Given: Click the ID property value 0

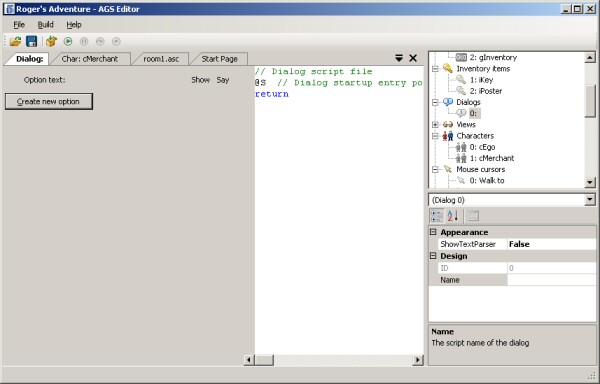Looking at the screenshot, I should (x=551, y=268).
